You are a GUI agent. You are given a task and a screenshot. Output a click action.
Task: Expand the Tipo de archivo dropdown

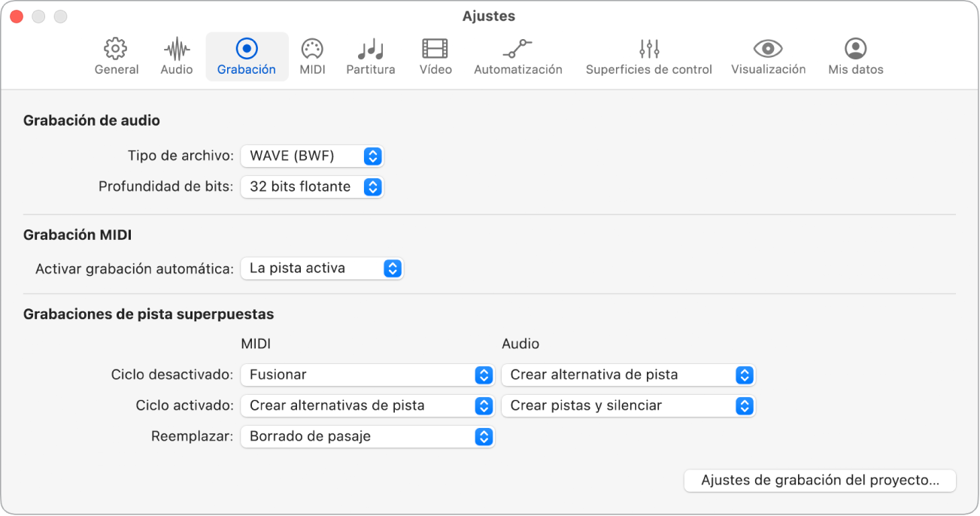coord(312,156)
